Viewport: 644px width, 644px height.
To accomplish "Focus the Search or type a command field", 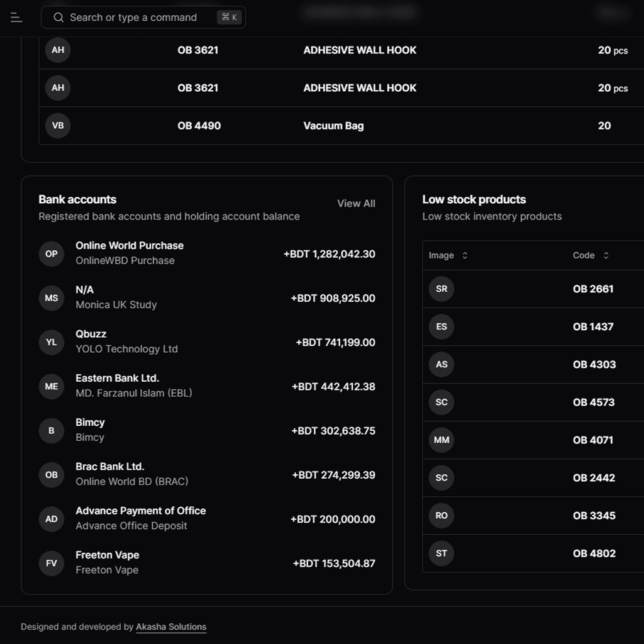I will tap(143, 17).
